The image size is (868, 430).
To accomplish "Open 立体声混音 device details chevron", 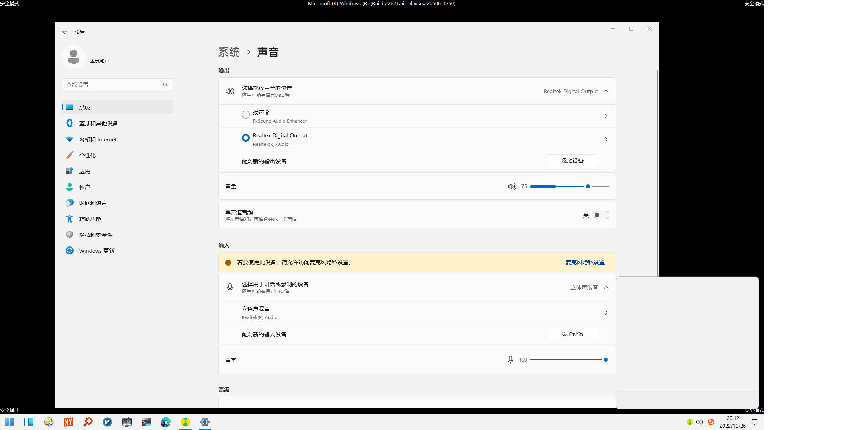I will coord(606,313).
